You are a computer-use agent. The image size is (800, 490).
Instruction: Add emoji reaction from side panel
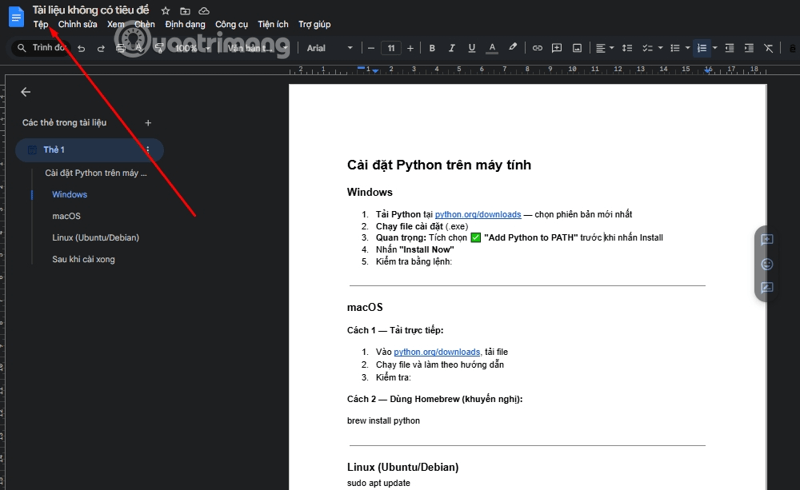point(767,264)
